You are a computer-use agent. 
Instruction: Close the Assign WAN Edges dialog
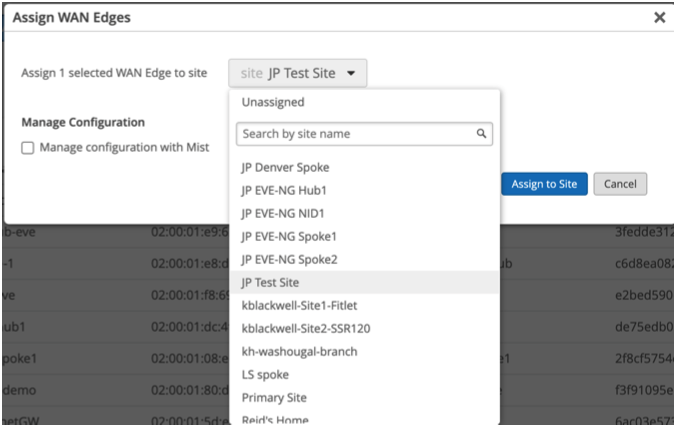coord(659,18)
